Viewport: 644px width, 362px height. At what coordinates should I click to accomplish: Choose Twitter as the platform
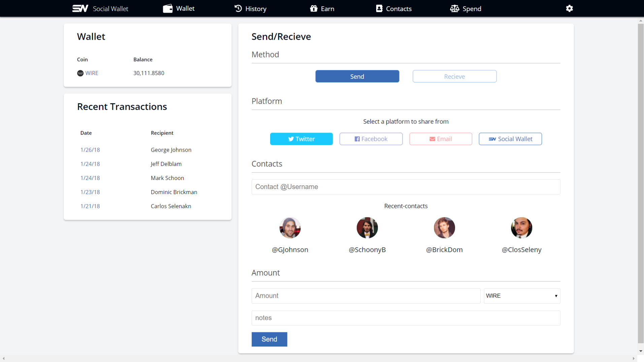(301, 139)
